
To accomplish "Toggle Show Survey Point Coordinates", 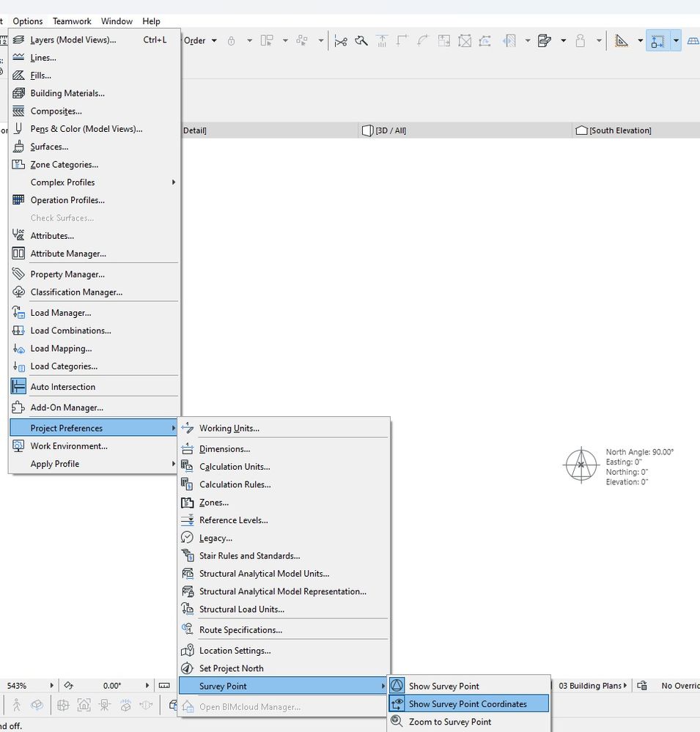I will click(469, 704).
